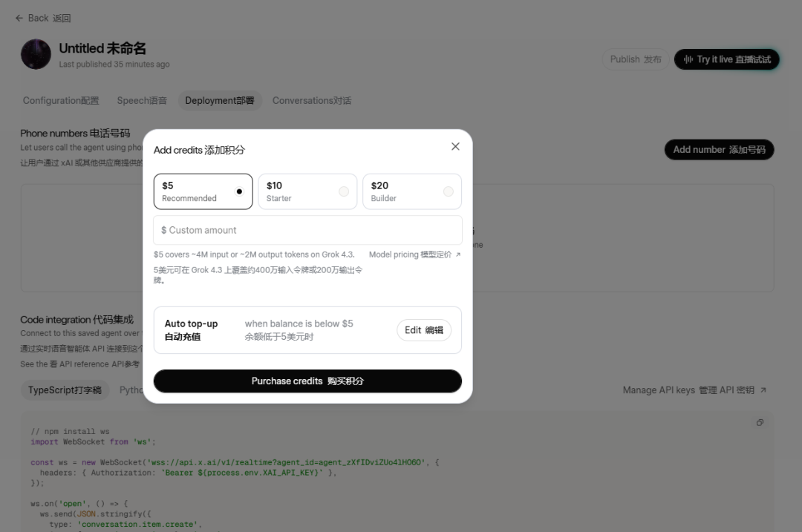Switch to the Deployment tab
Screen dimensions: 802x532
click(x=220, y=101)
